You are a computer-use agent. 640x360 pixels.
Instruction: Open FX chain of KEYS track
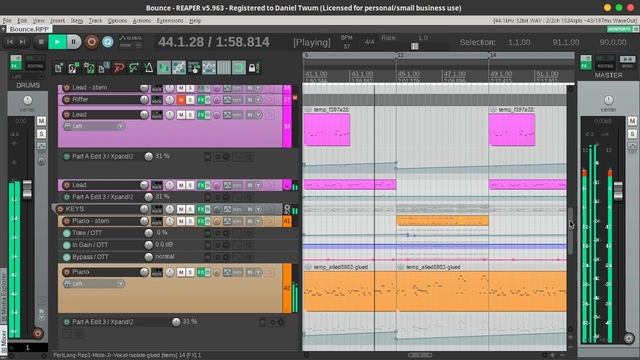tap(201, 209)
